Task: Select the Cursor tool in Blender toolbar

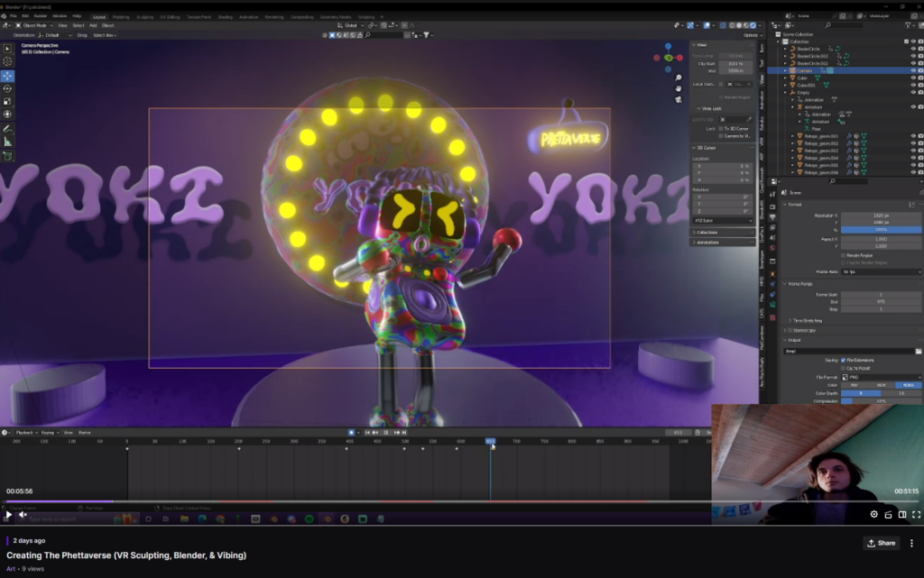Action: [8, 62]
